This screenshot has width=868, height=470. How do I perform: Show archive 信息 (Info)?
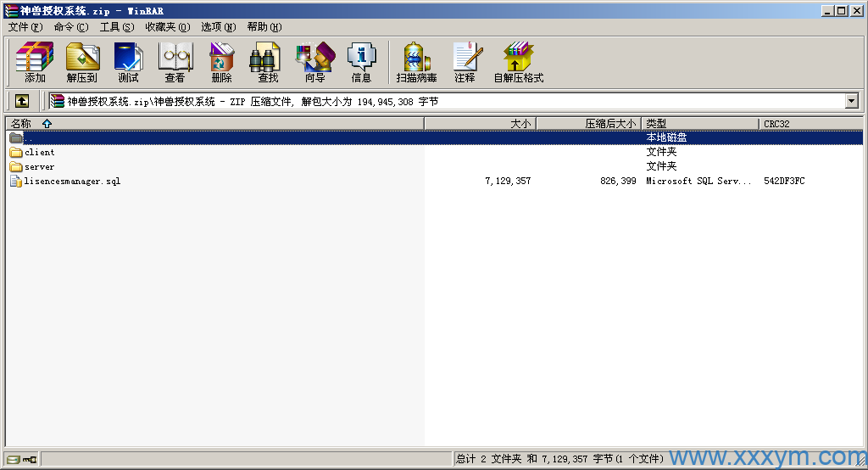point(361,62)
